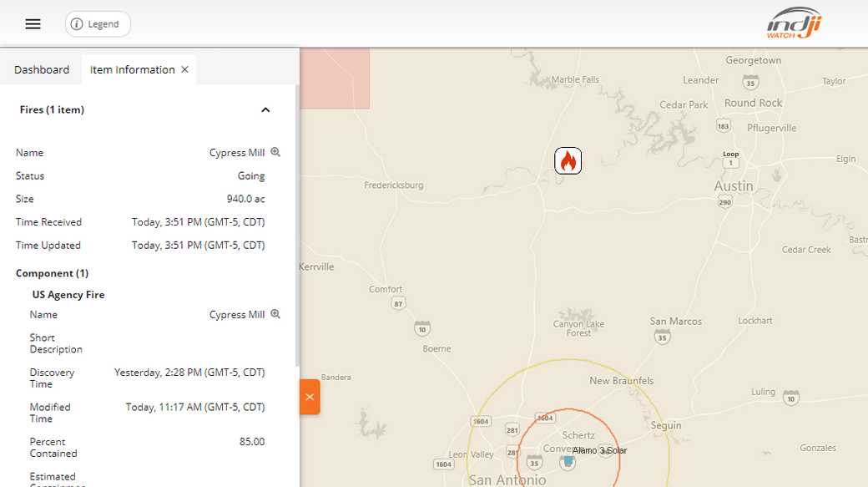This screenshot has width=868, height=487.
Task: Close the Item Information tab
Action: pos(185,69)
